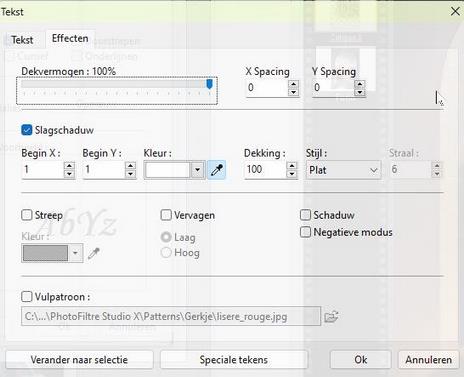Open the shadow Kleur dropdown arrow
Screen dimensions: 464x377
197,170
